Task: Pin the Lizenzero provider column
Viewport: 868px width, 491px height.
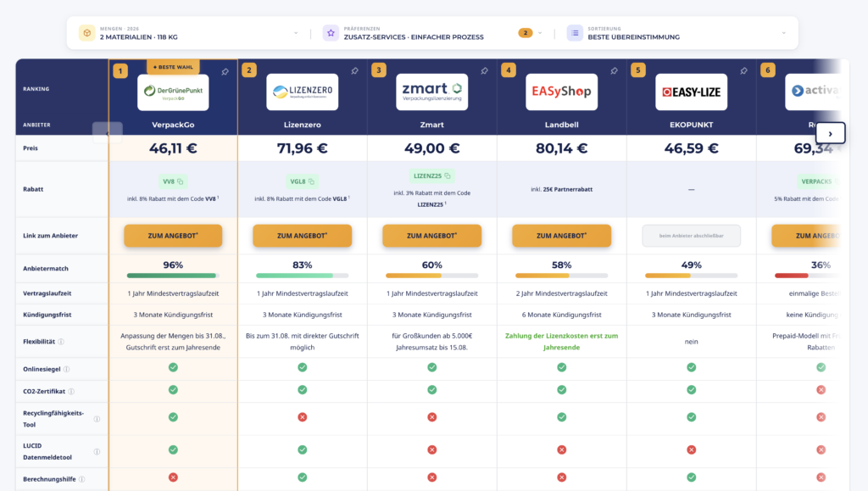Action: 355,71
